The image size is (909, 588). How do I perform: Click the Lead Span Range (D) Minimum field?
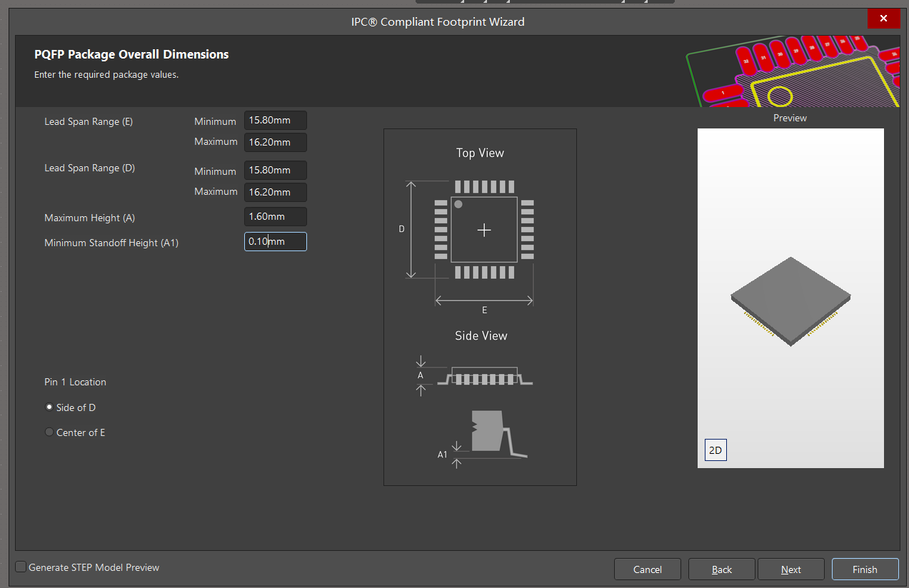point(276,171)
